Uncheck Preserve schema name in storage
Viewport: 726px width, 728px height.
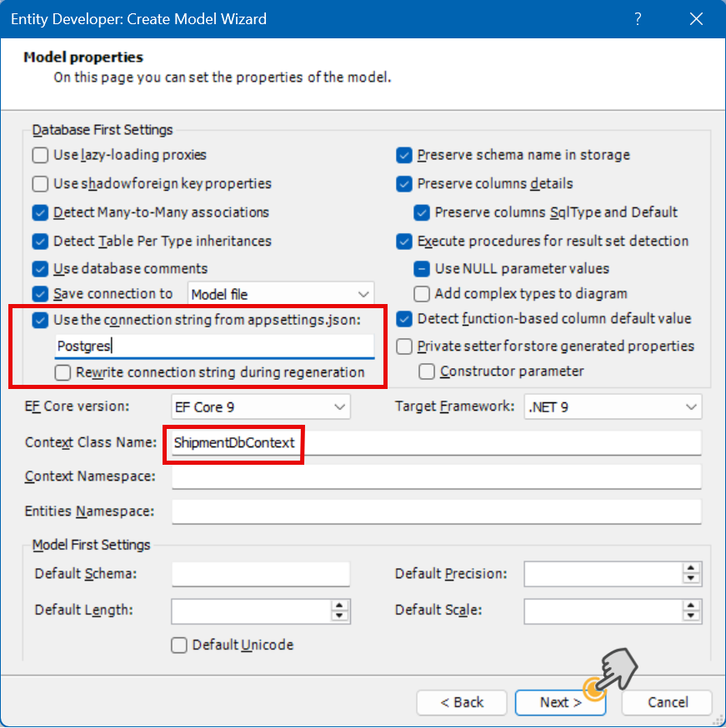pyautogui.click(x=404, y=155)
